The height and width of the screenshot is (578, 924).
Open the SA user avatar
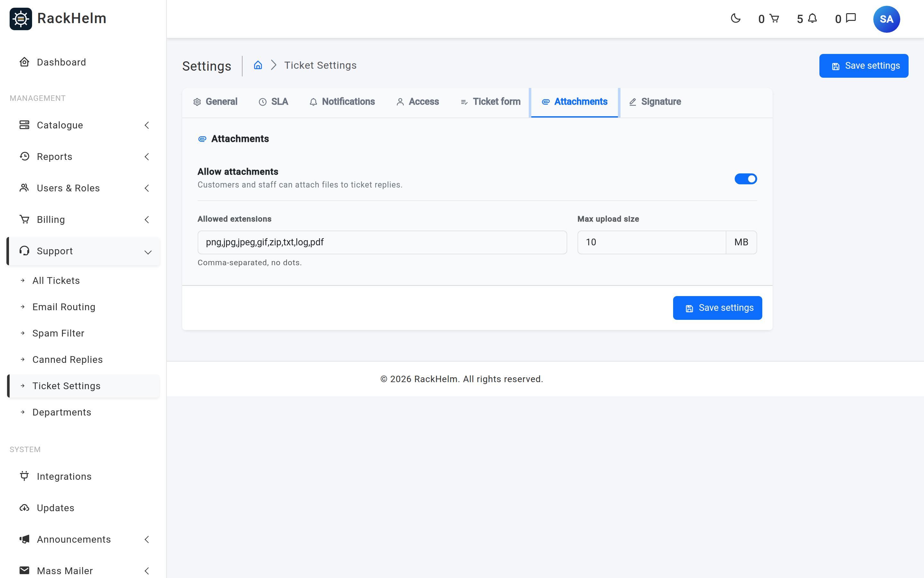tap(886, 19)
